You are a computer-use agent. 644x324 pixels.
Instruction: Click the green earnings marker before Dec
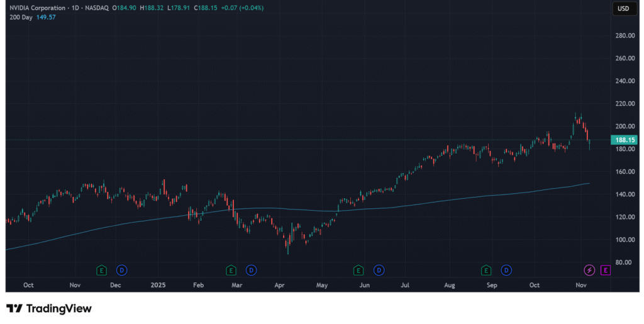point(101,270)
